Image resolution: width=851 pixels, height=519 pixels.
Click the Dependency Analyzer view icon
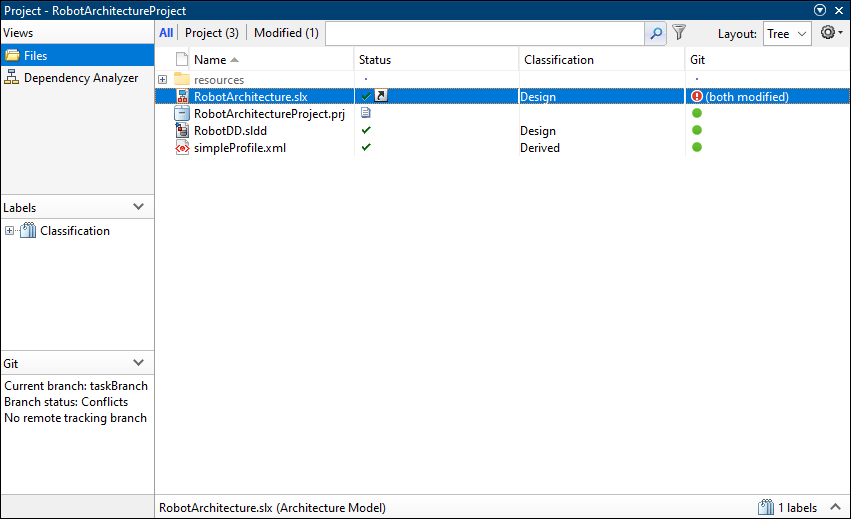(12, 78)
